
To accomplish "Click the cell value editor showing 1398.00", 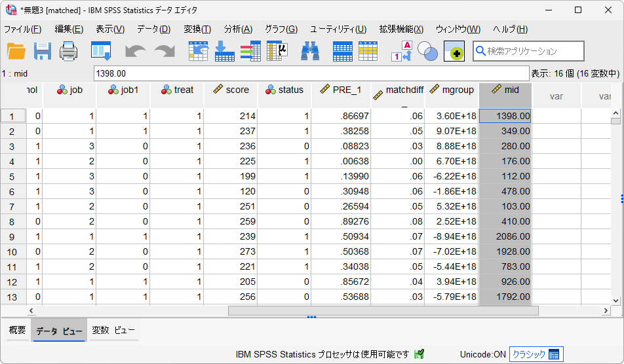I will (x=311, y=73).
